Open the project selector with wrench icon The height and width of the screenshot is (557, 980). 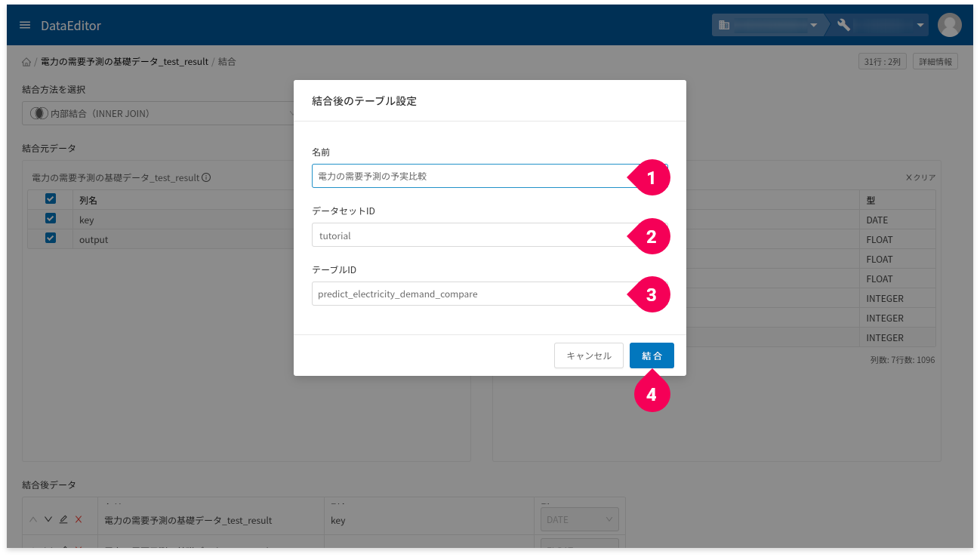click(x=880, y=25)
